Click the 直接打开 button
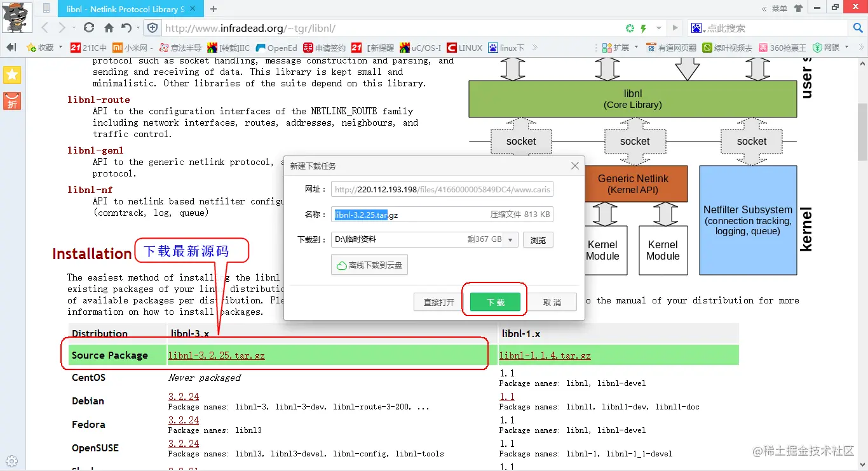Viewport: 868px width, 471px height. (439, 302)
